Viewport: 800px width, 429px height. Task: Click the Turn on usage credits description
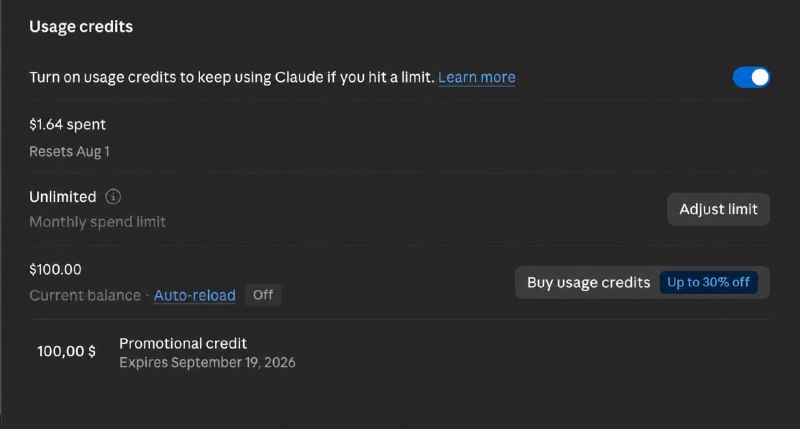232,77
